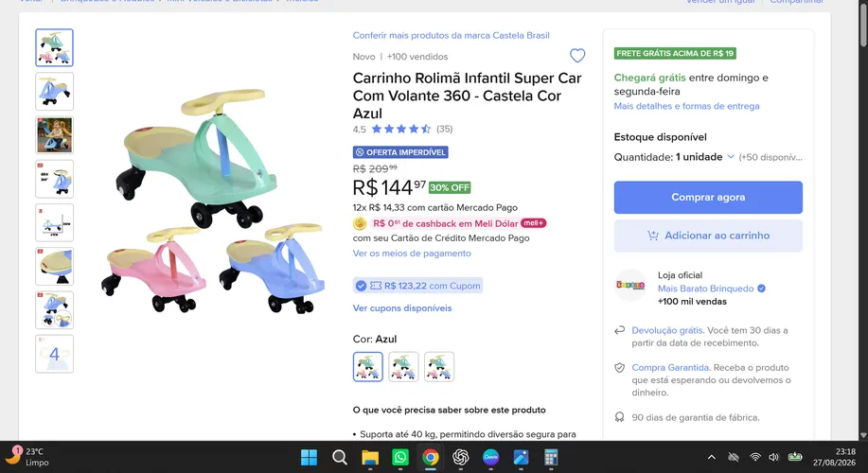Select first color variant Azul swatch
Image resolution: width=868 pixels, height=473 pixels.
tap(368, 367)
